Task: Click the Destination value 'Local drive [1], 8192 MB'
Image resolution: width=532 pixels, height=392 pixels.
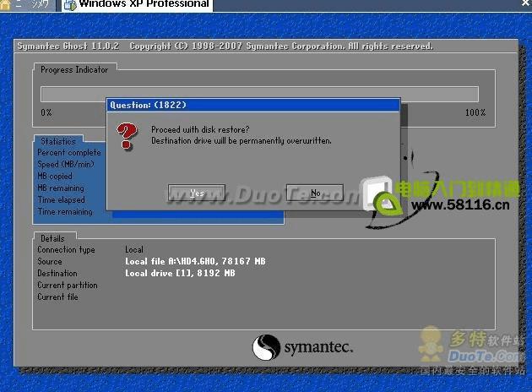Action: [180, 273]
